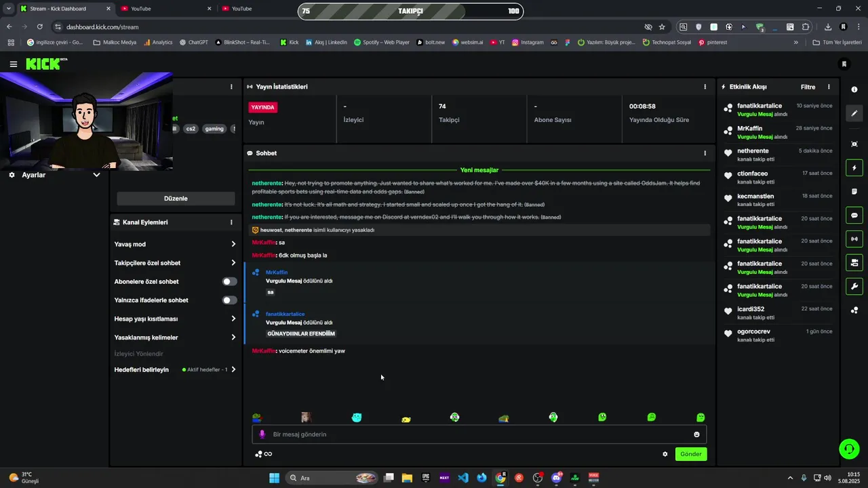Viewport: 868px width, 488px height.
Task: Click the purple microphone icon in message box
Action: pyautogui.click(x=262, y=434)
